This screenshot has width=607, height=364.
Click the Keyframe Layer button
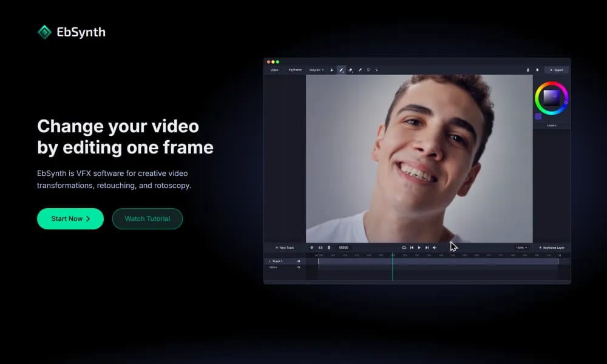click(x=552, y=248)
